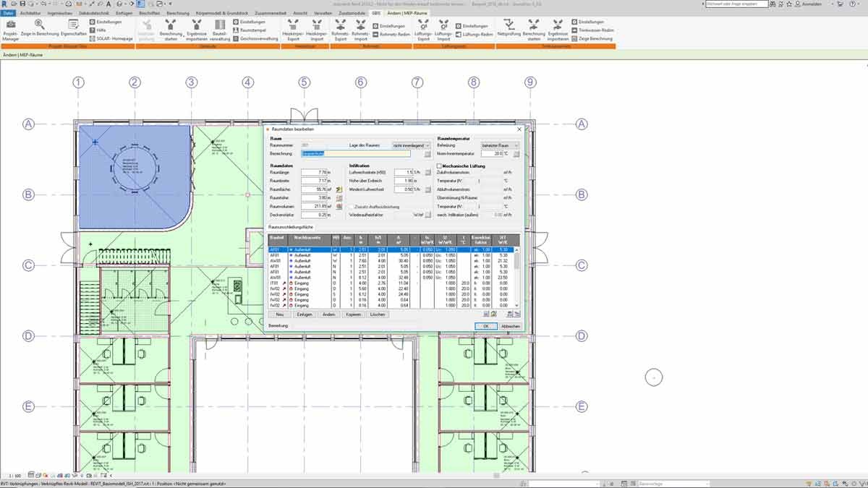This screenshot has width=868, height=488.
Task: Run the Rohrnetz-Import tool
Action: pos(362,29)
